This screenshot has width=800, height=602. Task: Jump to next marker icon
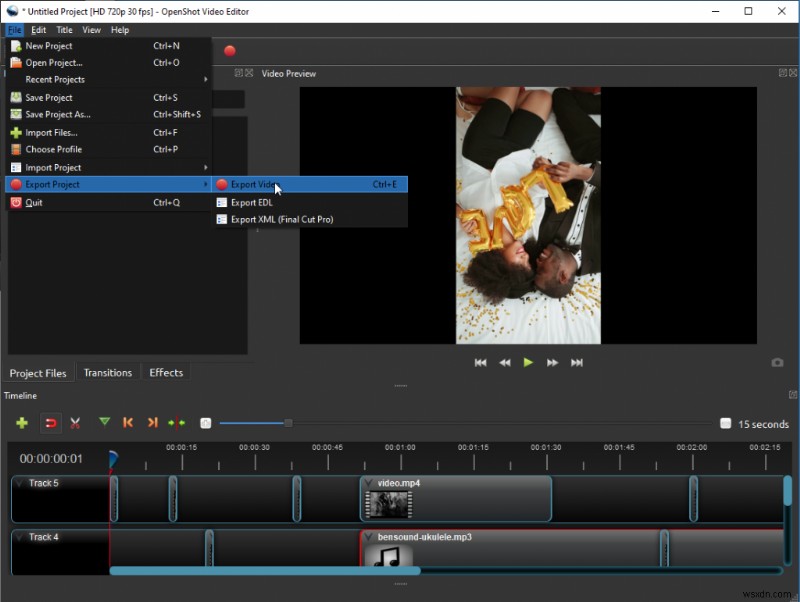tap(152, 423)
